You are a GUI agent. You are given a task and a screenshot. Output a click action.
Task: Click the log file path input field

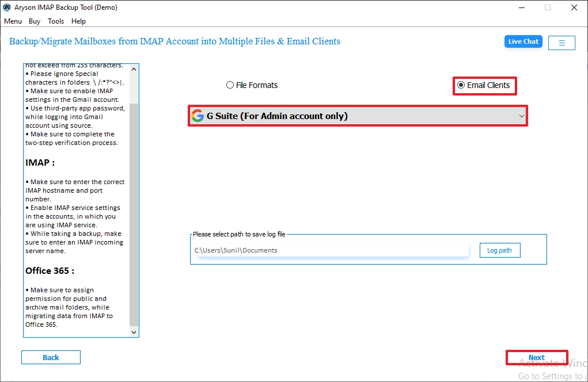[331, 250]
